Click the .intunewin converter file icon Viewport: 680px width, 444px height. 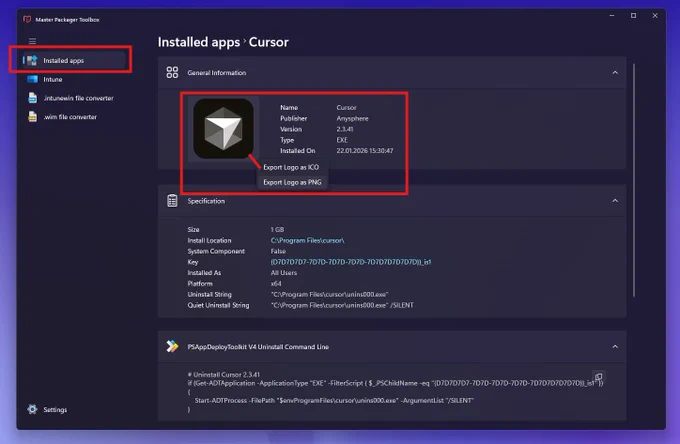pos(33,98)
